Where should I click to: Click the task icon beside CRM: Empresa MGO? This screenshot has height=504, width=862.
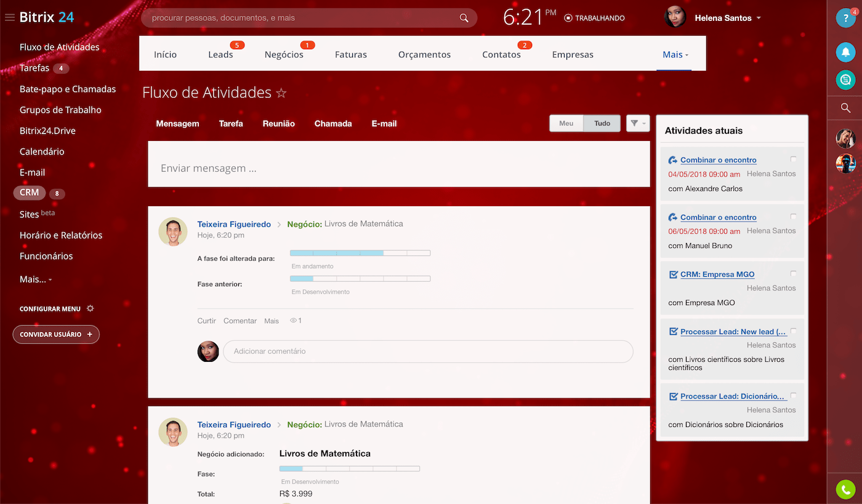coord(673,274)
